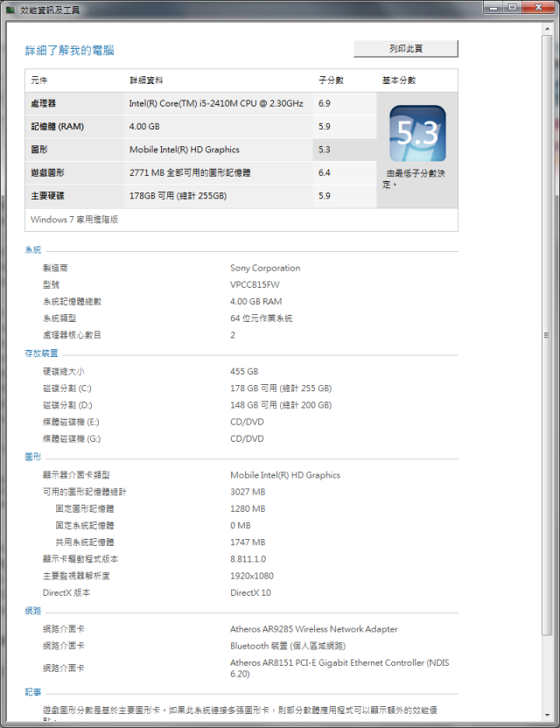This screenshot has width=560, height=728.
Task: Click the 系統 section heading
Action: tap(33, 249)
